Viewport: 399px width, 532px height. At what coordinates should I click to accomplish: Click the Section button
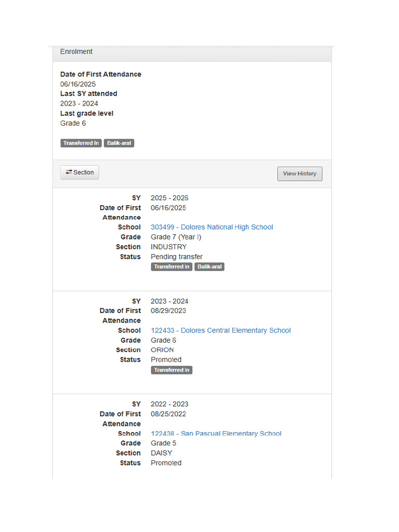pyautogui.click(x=79, y=172)
